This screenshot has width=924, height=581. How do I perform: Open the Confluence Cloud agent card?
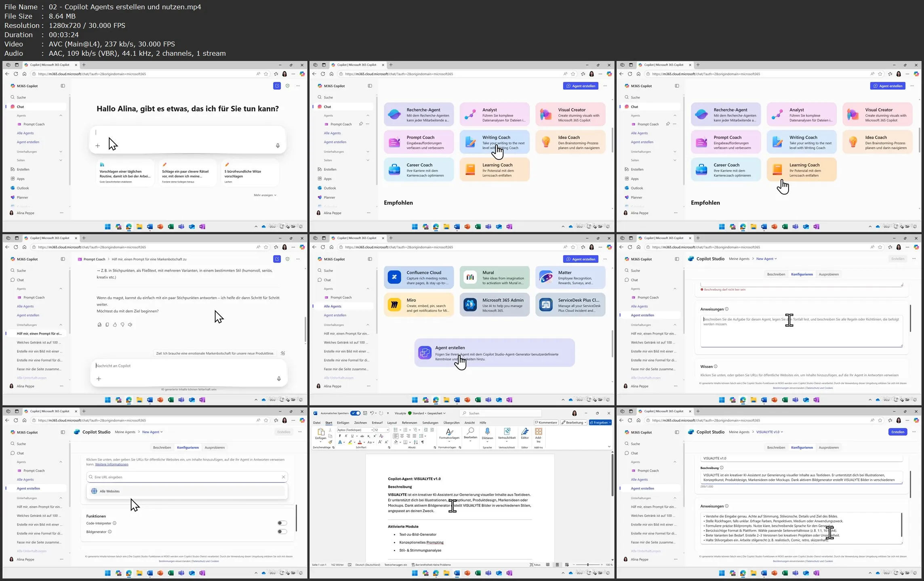coord(419,277)
